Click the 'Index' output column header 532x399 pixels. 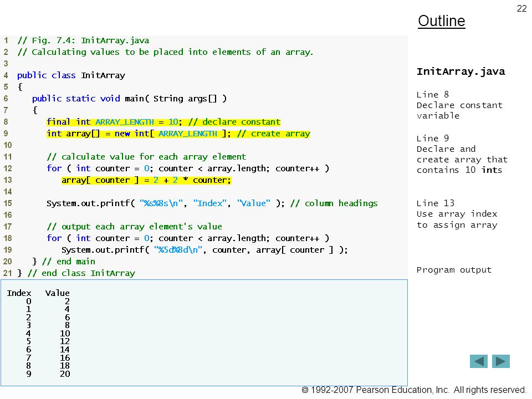point(19,293)
